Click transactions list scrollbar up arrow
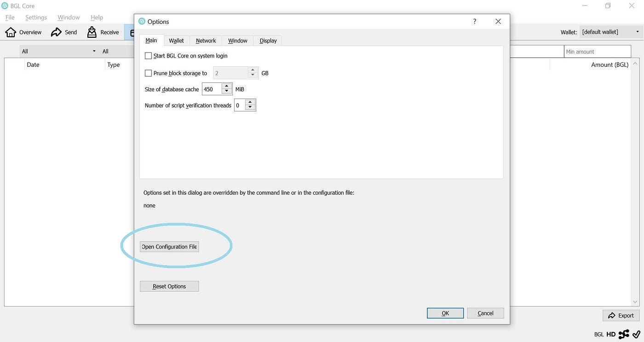Viewport: 644px width, 342px height. (636, 63)
